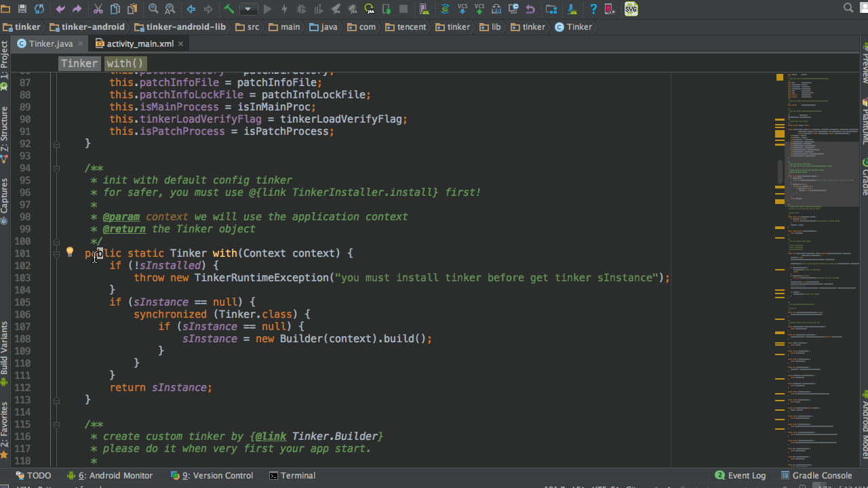Open the run configuration dropdown
The image size is (868, 488).
pyautogui.click(x=248, y=9)
